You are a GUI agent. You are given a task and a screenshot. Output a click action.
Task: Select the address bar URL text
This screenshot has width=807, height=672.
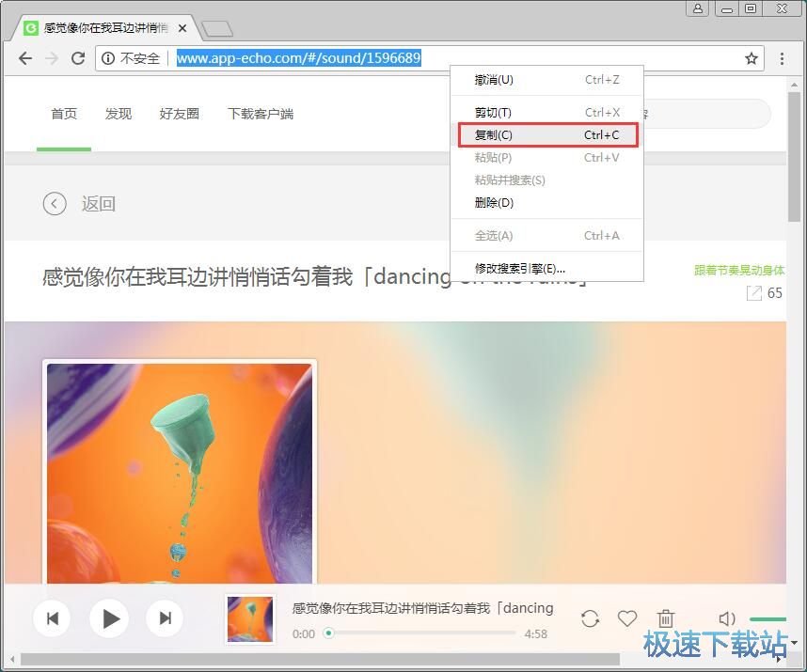point(298,58)
